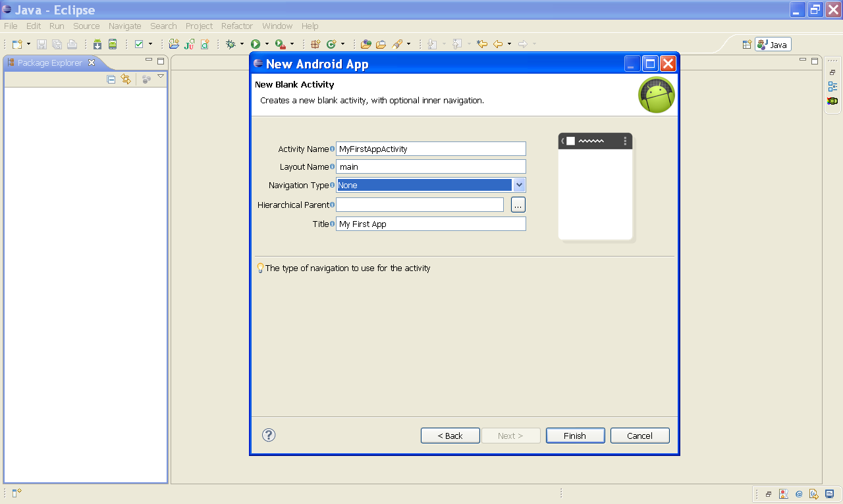The width and height of the screenshot is (843, 504).
Task: Open the Refactor menu
Action: tap(237, 26)
